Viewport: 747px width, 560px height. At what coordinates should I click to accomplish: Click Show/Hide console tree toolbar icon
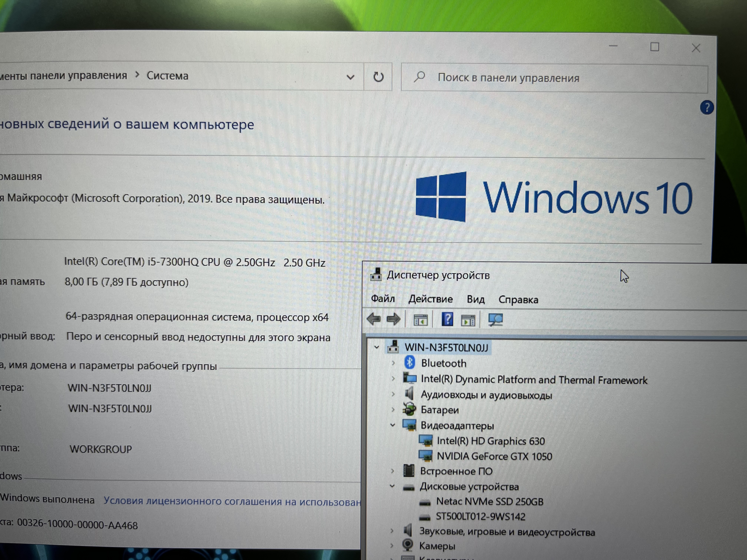[x=420, y=320]
